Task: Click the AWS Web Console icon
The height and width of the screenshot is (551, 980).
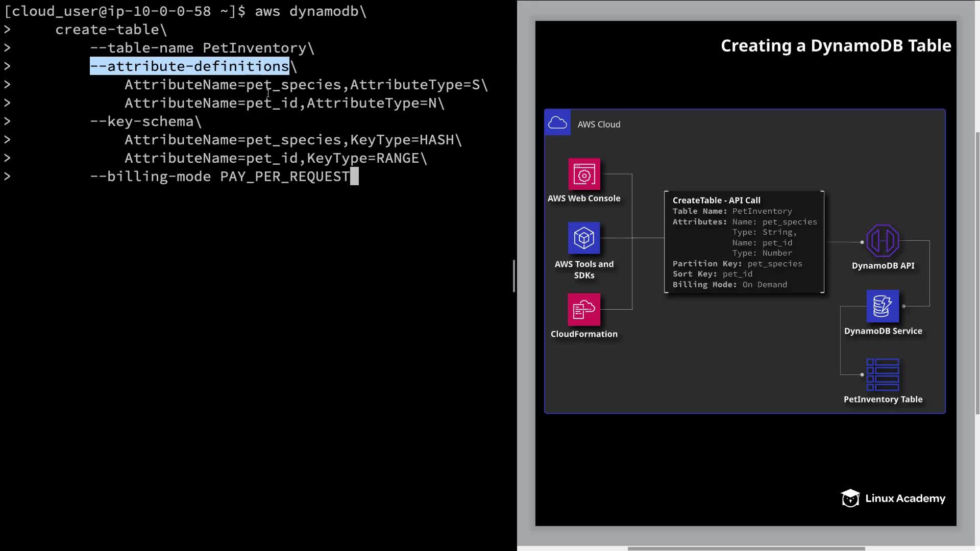Action: click(584, 174)
